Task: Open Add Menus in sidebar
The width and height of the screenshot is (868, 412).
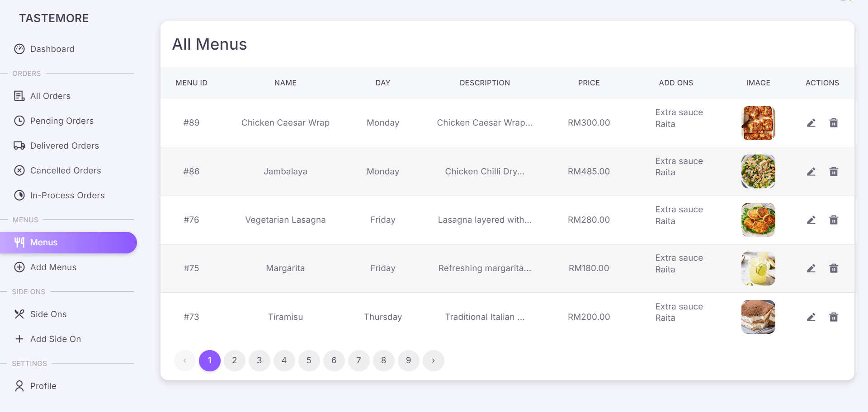Action: tap(53, 267)
